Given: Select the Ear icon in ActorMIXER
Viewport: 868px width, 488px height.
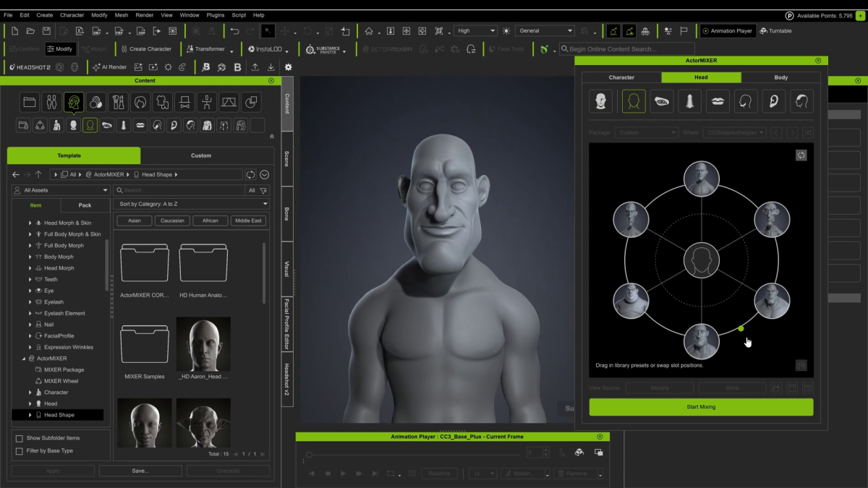Looking at the screenshot, I should [x=773, y=101].
